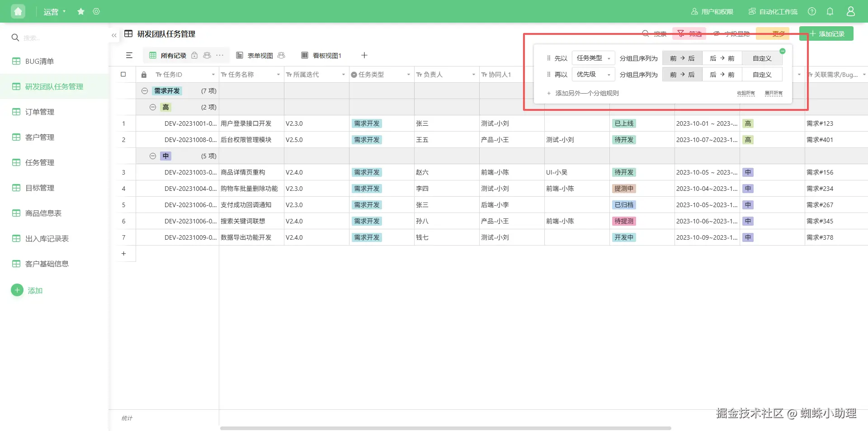Viewport: 868px width, 431px height.
Task: Set 优先级 grouping order to 后→前
Action: pyautogui.click(x=722, y=75)
